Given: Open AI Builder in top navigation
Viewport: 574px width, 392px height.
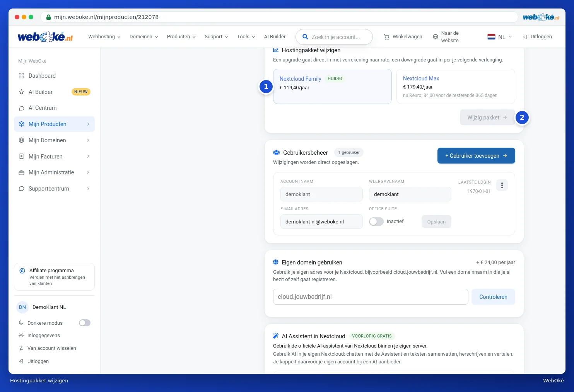Looking at the screenshot, I should [275, 37].
